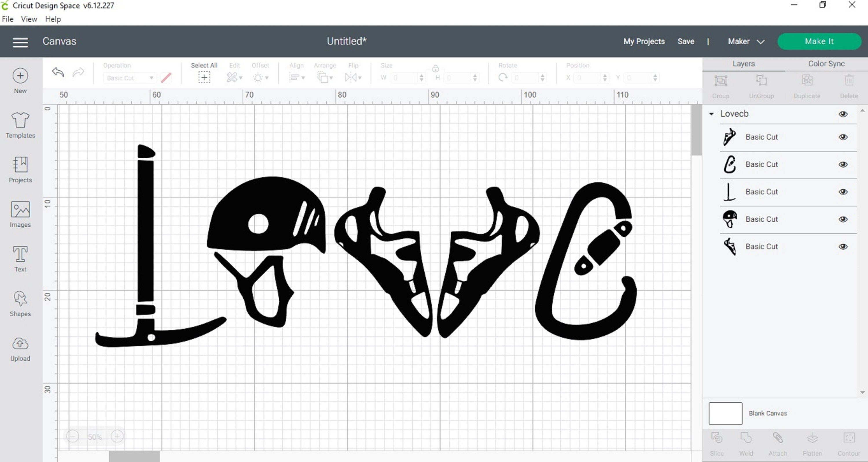
Task: Click the color swatch beside Basic Cut
Action: click(166, 78)
